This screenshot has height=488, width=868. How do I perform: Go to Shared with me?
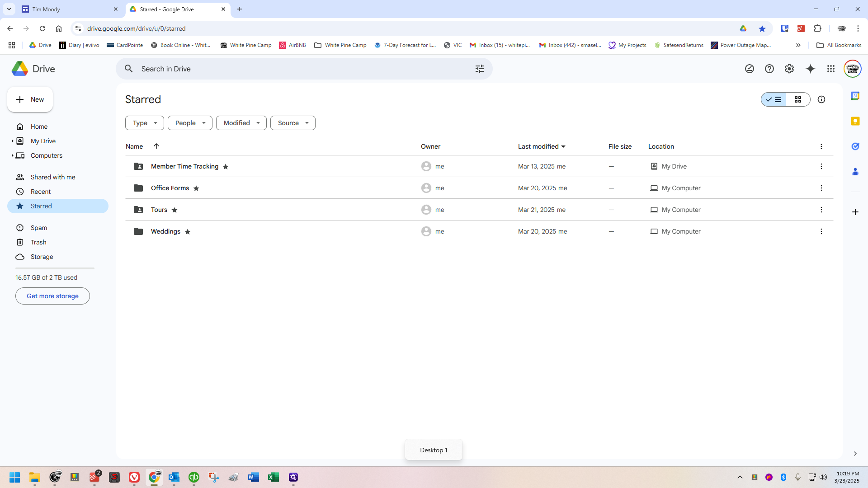tap(53, 177)
